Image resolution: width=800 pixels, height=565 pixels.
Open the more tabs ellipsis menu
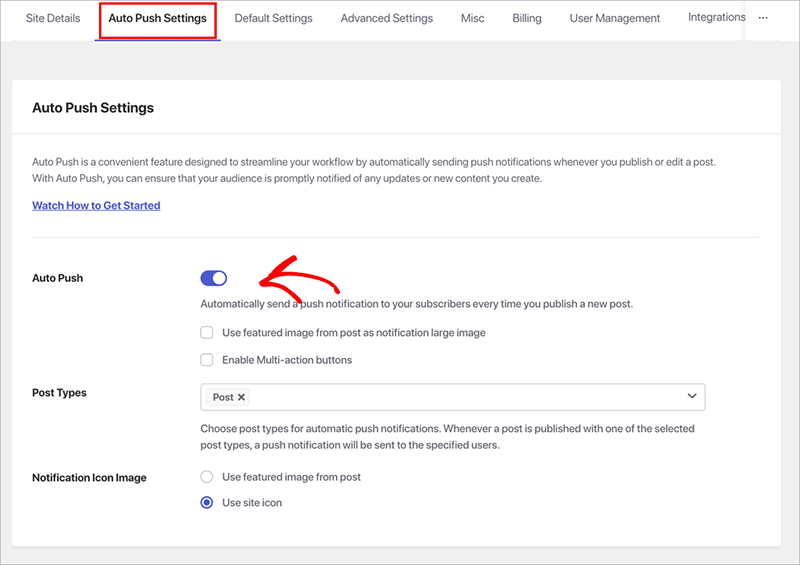coord(764,18)
